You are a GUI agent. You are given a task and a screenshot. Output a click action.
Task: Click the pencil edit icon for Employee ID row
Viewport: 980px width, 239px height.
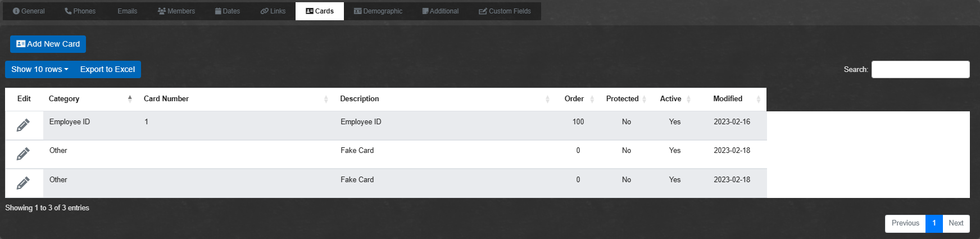pyautogui.click(x=23, y=125)
